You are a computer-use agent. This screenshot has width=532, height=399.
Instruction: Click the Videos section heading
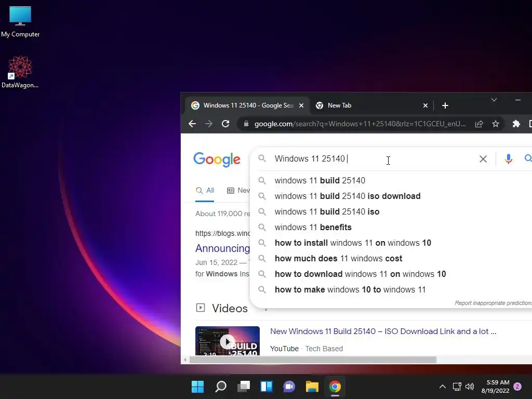click(230, 309)
